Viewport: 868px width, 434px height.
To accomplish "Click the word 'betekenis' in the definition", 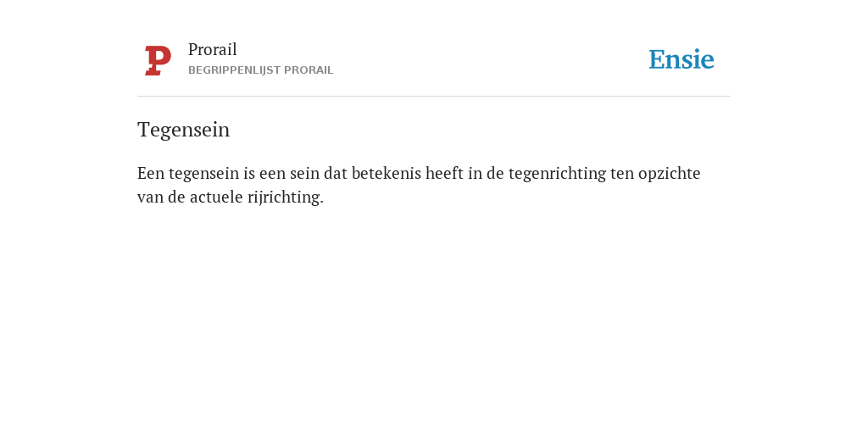I will (x=387, y=173).
